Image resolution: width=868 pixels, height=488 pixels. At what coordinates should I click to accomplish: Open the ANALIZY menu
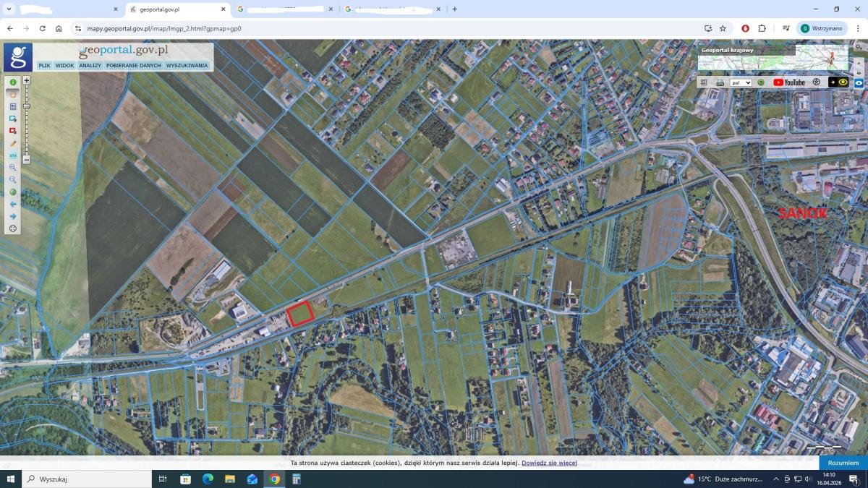click(x=90, y=66)
